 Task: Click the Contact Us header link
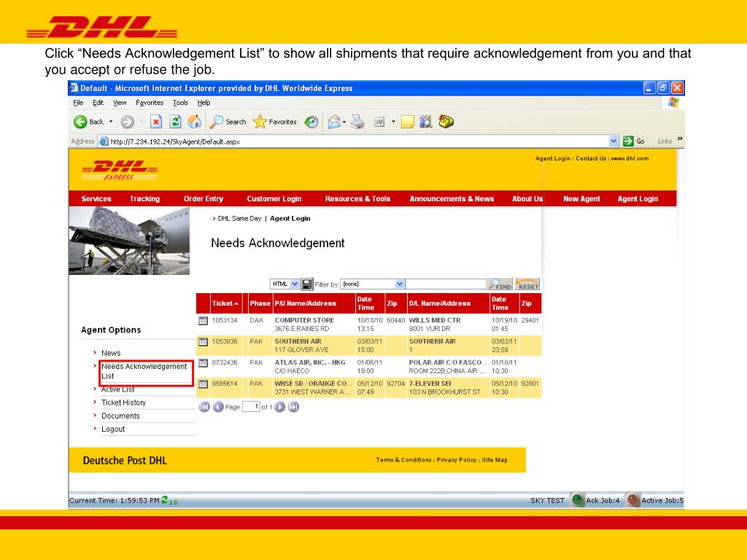coord(591,158)
